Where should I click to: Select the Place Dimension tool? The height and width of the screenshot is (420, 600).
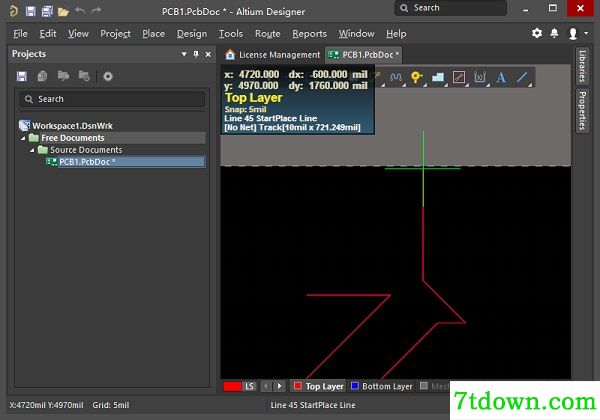click(479, 78)
